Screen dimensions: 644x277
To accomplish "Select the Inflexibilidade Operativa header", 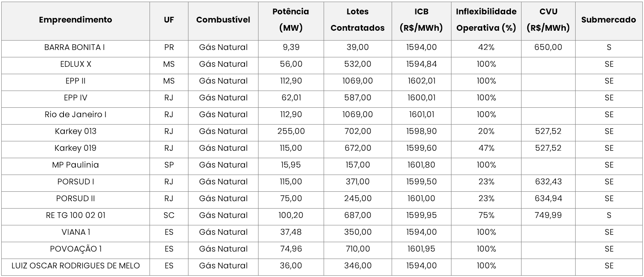I will click(x=486, y=20).
